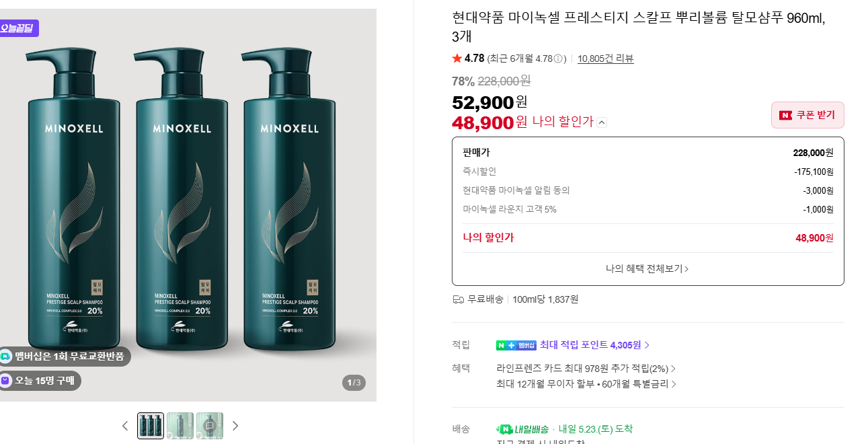Click the N 멤버십 badge icon

pos(516,345)
